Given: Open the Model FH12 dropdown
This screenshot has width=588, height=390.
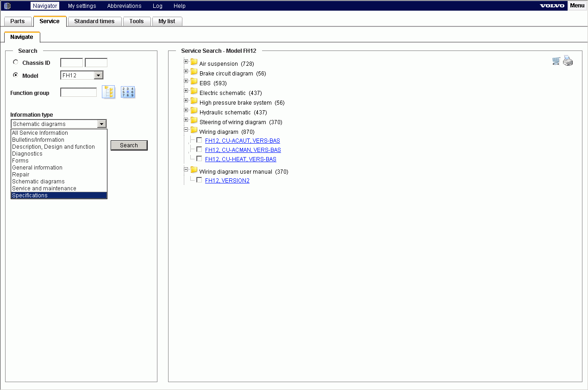Looking at the screenshot, I should pos(82,75).
